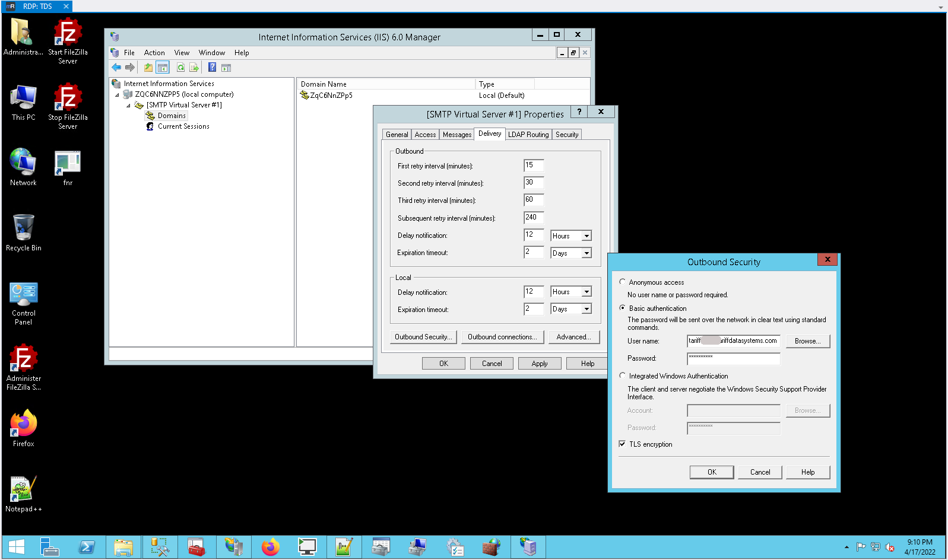Click Browse... next to User name
Viewport: 948px width, 560px height.
(808, 341)
